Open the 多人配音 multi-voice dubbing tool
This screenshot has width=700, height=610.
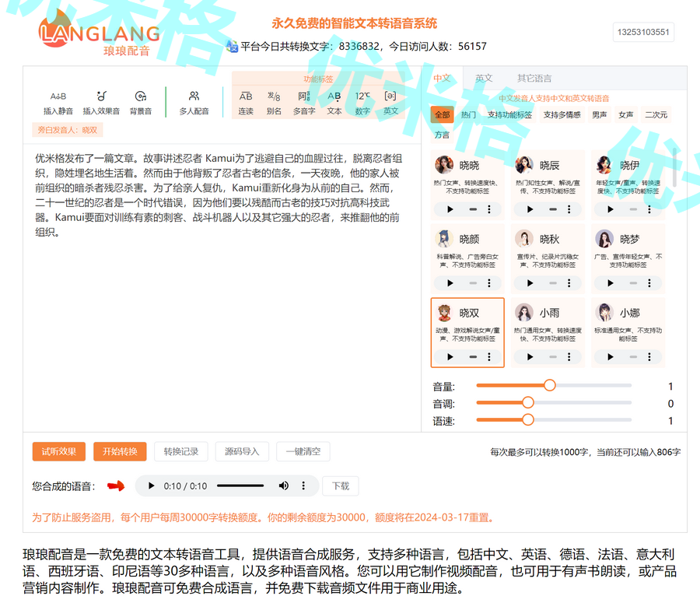pos(194,96)
